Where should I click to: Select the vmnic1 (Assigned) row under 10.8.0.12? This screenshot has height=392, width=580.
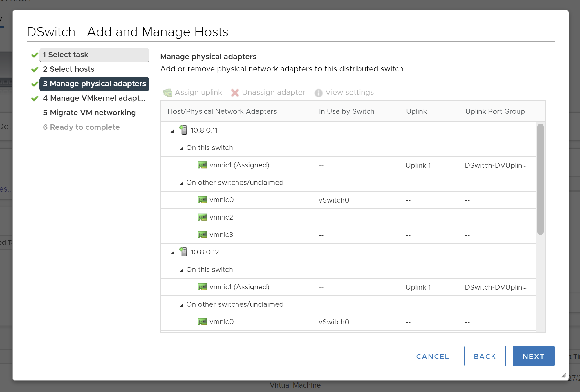pos(239,287)
